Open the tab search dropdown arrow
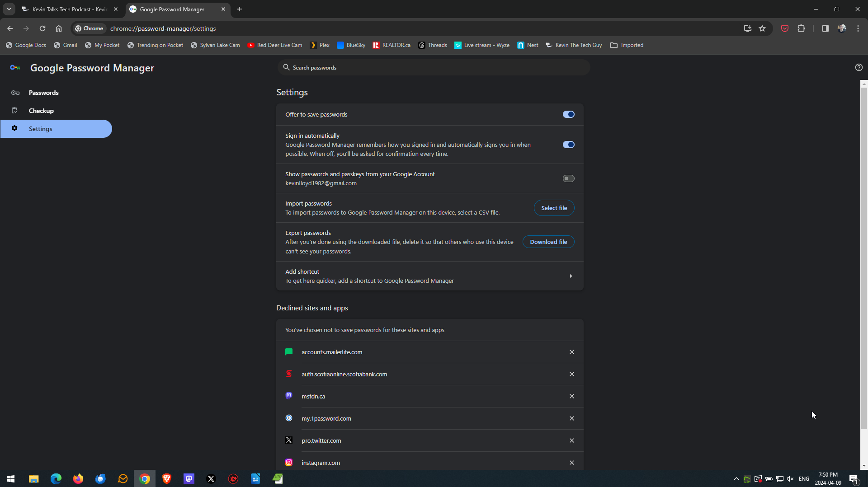Image resolution: width=868 pixels, height=487 pixels. point(9,9)
